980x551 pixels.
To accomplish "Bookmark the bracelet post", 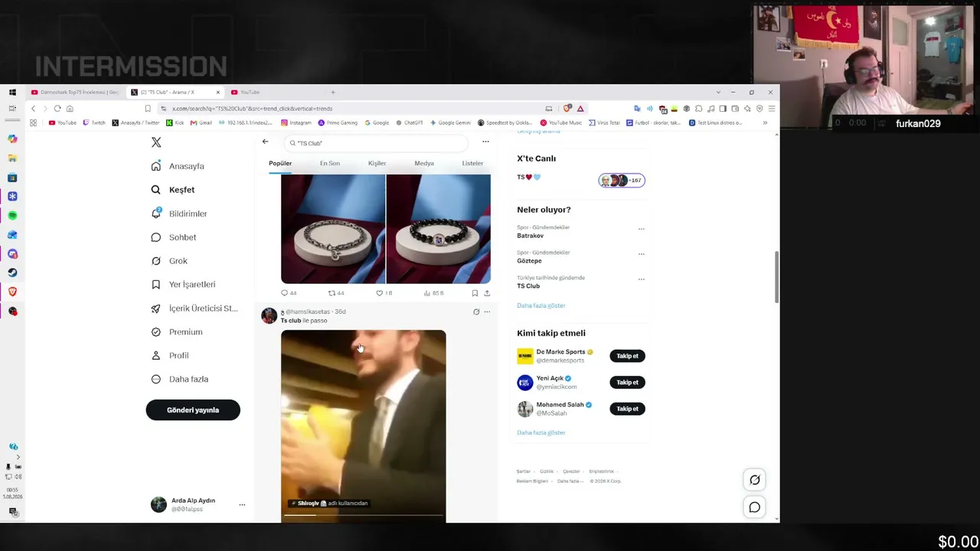I will [475, 293].
